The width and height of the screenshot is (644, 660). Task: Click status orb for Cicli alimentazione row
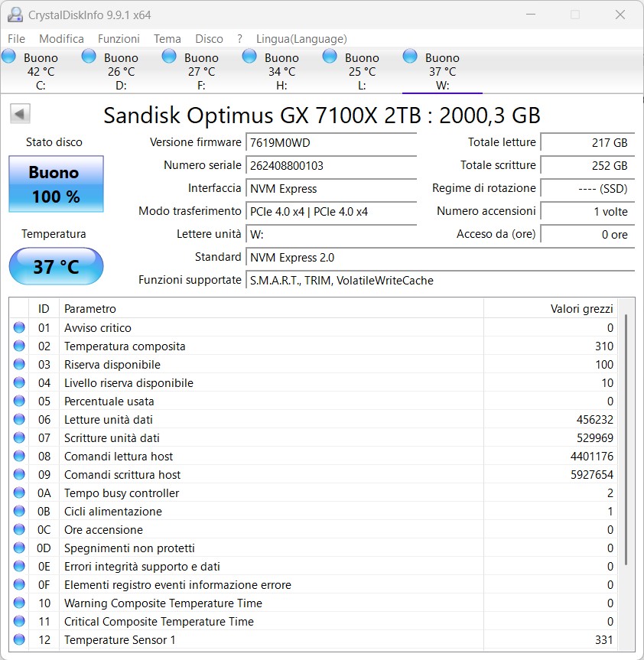click(19, 511)
